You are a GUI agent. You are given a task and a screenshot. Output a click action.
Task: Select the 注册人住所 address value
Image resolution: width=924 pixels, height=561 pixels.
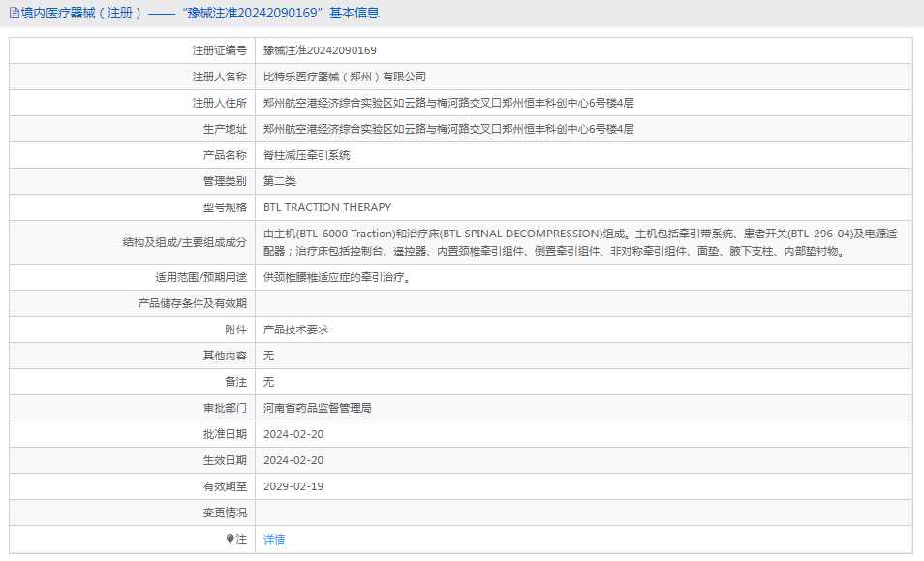[448, 103]
